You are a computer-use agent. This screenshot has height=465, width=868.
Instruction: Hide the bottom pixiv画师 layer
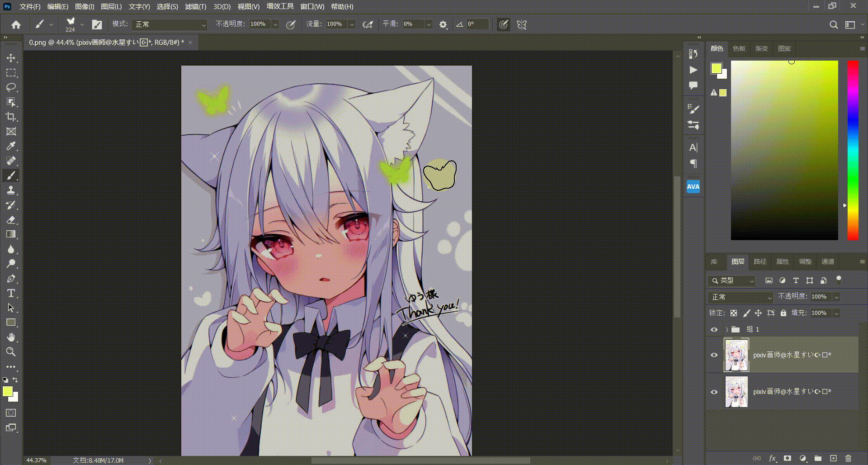[x=714, y=392]
